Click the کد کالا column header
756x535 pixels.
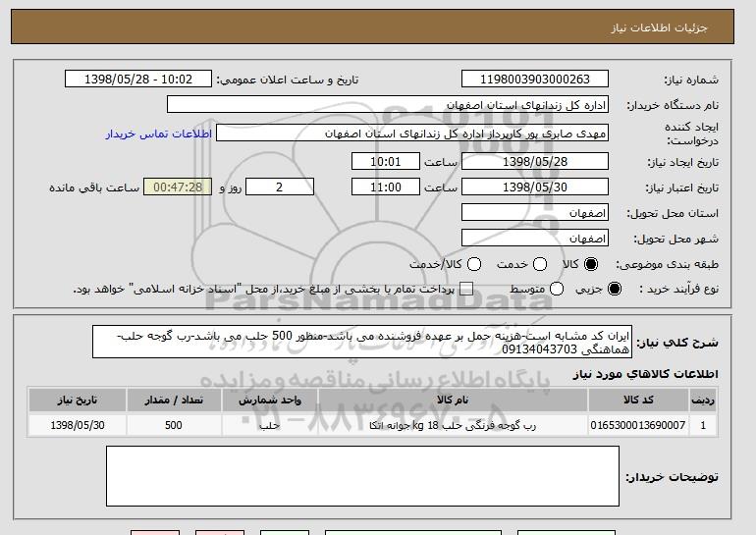[x=638, y=401]
